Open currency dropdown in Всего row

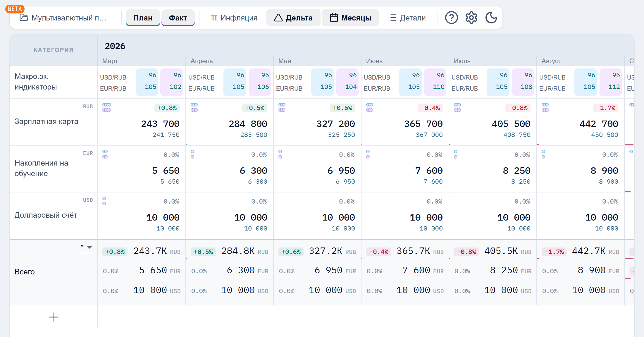click(x=86, y=247)
